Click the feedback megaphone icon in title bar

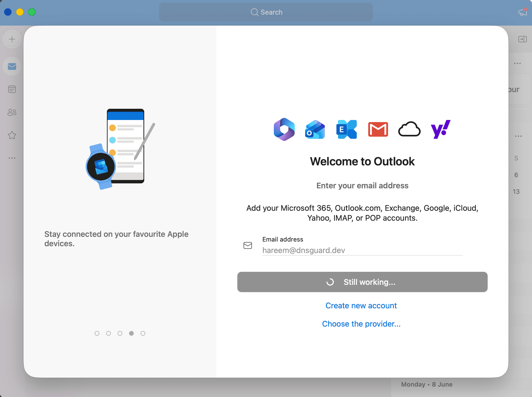[x=523, y=12]
